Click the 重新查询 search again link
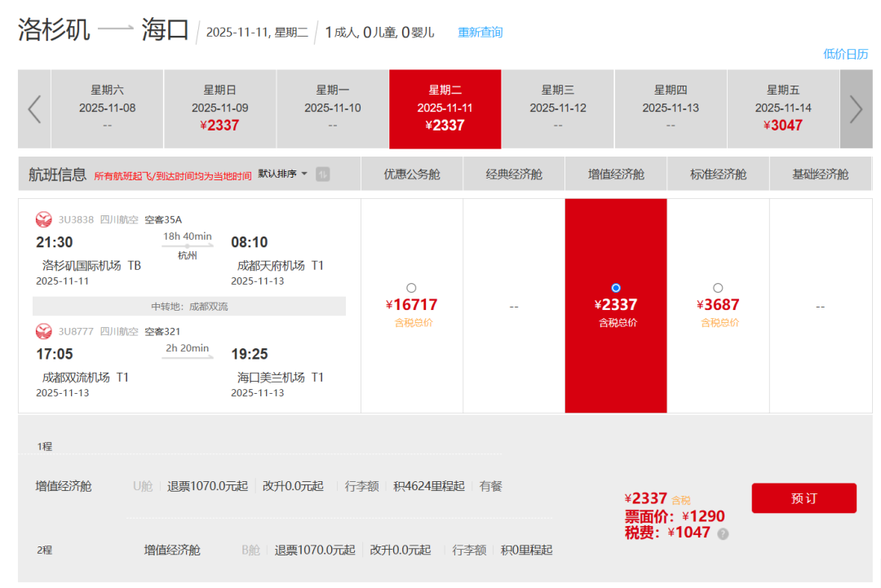 [x=480, y=33]
